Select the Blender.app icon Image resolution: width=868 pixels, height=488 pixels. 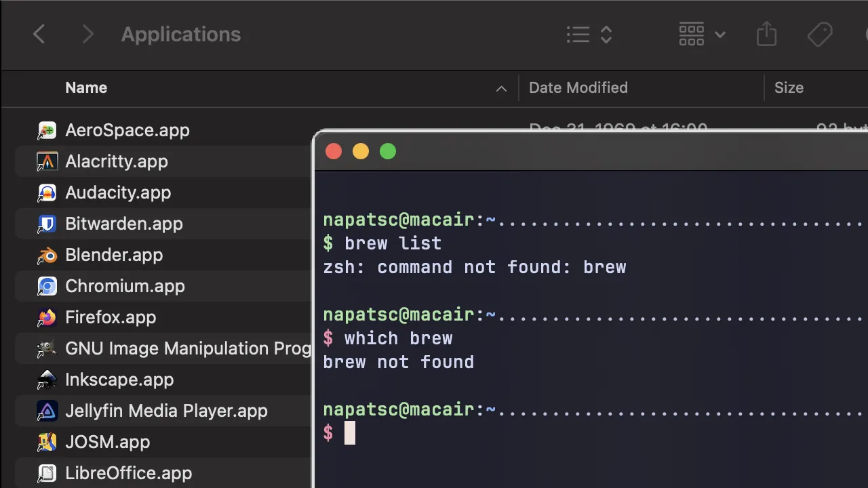tap(47, 255)
